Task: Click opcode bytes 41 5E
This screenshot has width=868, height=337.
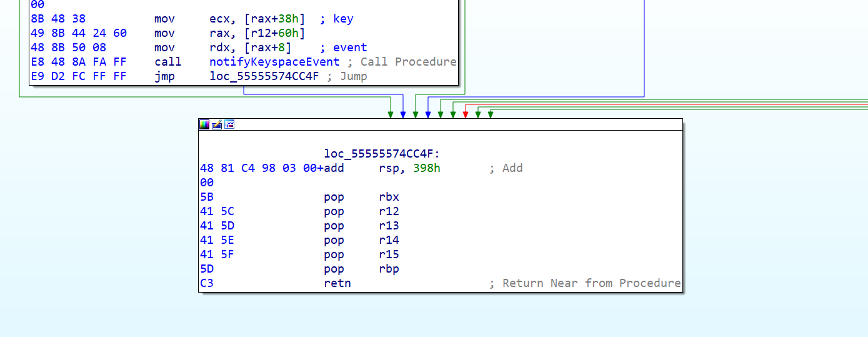Action: tap(217, 240)
